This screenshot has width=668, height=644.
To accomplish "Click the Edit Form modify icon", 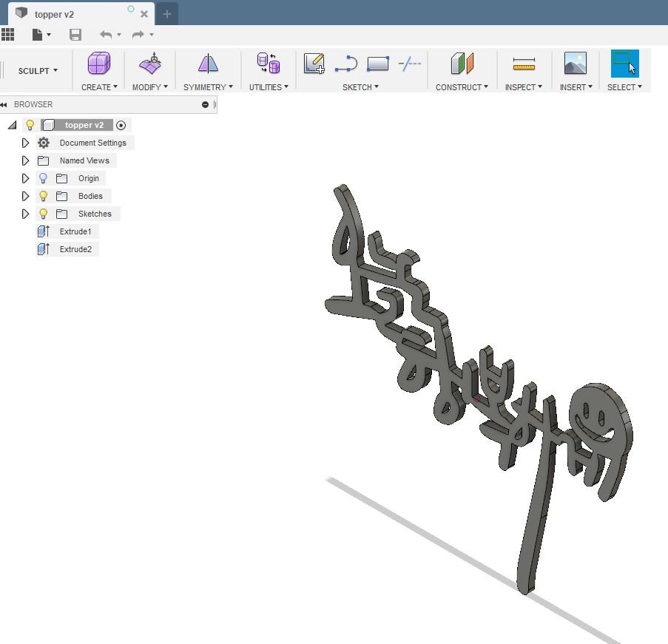I will pos(150,64).
